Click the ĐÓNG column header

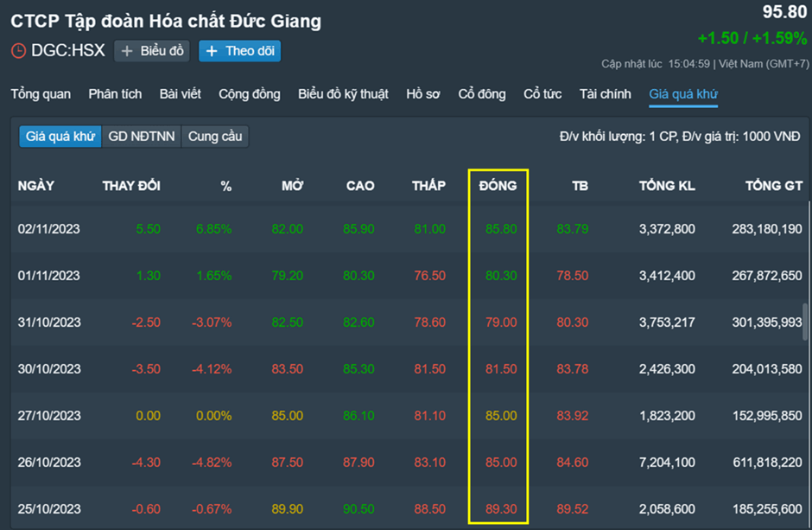(498, 186)
